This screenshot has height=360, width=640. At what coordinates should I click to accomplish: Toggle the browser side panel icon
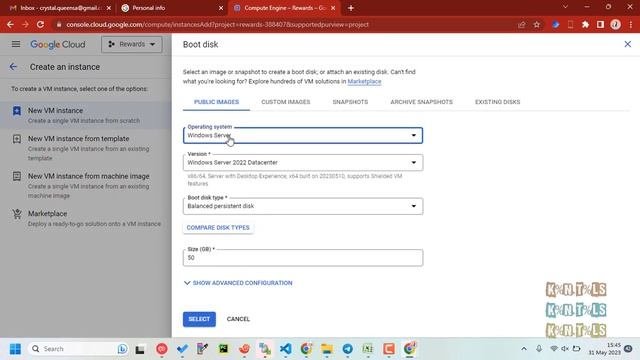tap(600, 24)
